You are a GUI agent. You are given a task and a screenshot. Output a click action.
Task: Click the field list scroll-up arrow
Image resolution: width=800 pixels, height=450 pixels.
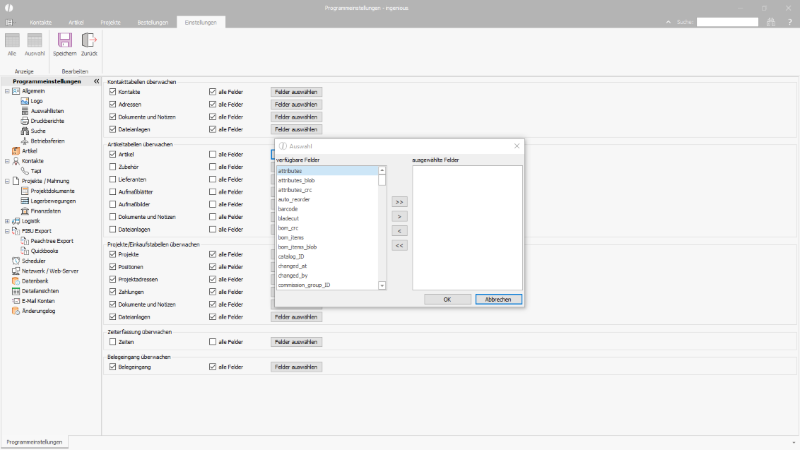point(382,170)
